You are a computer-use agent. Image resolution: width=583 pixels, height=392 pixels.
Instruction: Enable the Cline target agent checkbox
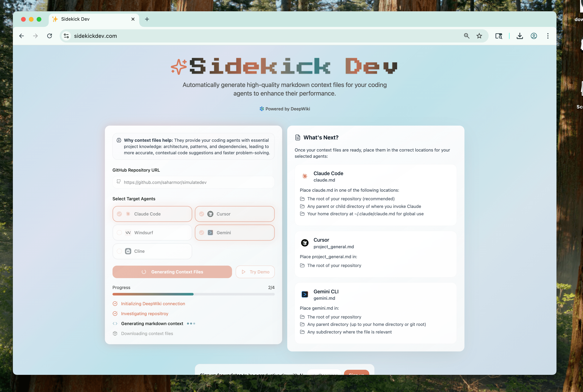(119, 251)
